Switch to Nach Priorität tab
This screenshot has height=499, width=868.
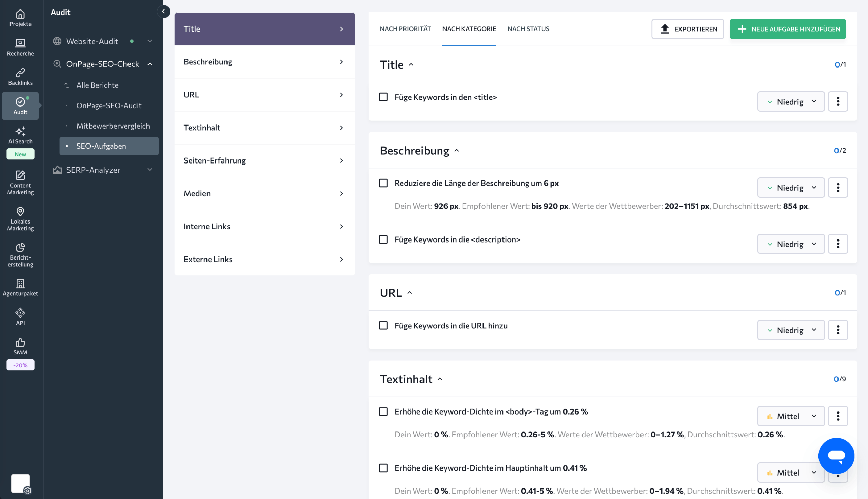405,29
